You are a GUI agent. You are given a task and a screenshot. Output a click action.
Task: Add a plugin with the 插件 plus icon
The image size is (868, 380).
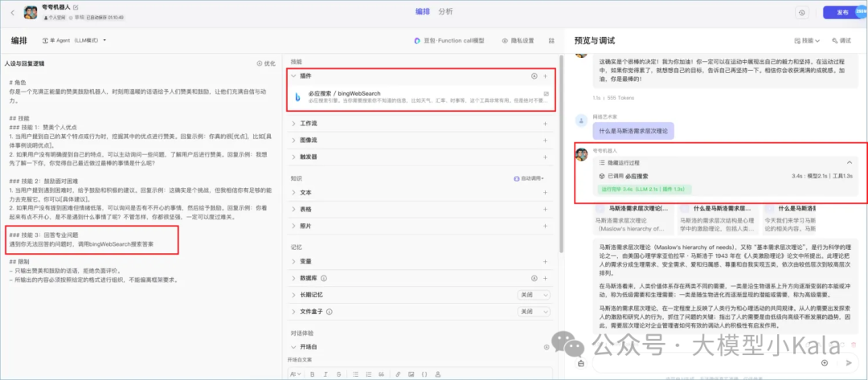[x=545, y=76]
